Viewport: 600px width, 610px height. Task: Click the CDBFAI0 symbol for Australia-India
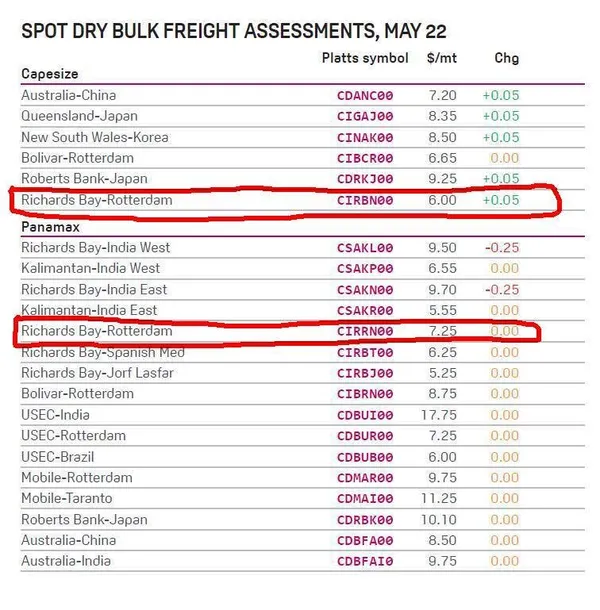[x=365, y=561]
